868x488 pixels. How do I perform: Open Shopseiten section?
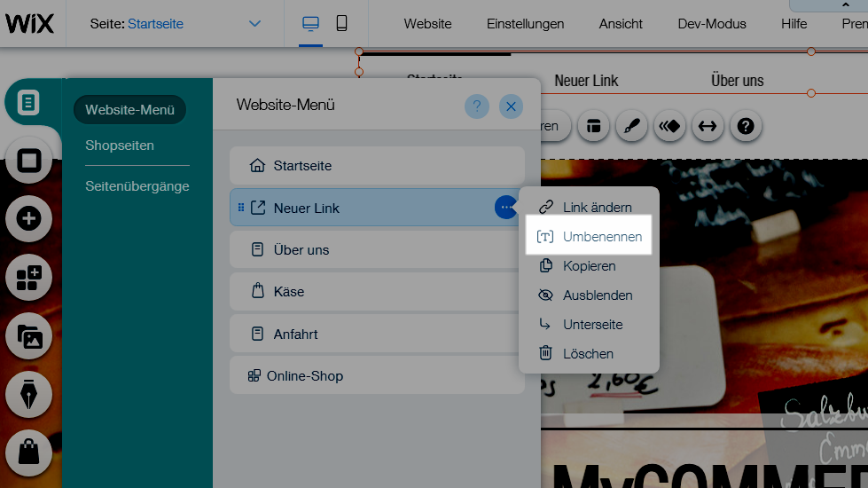click(x=120, y=146)
